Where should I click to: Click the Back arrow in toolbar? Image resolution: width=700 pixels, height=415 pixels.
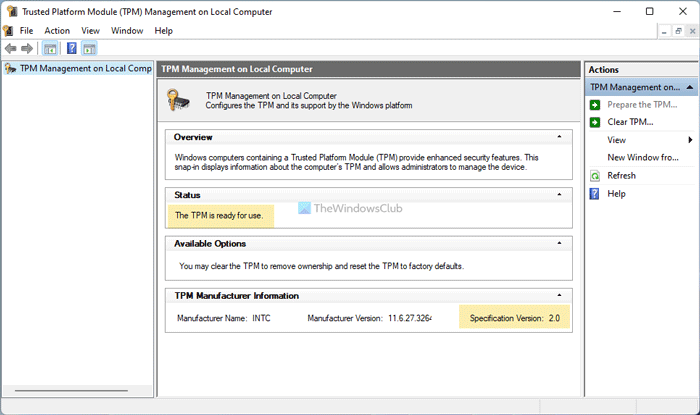(11, 49)
